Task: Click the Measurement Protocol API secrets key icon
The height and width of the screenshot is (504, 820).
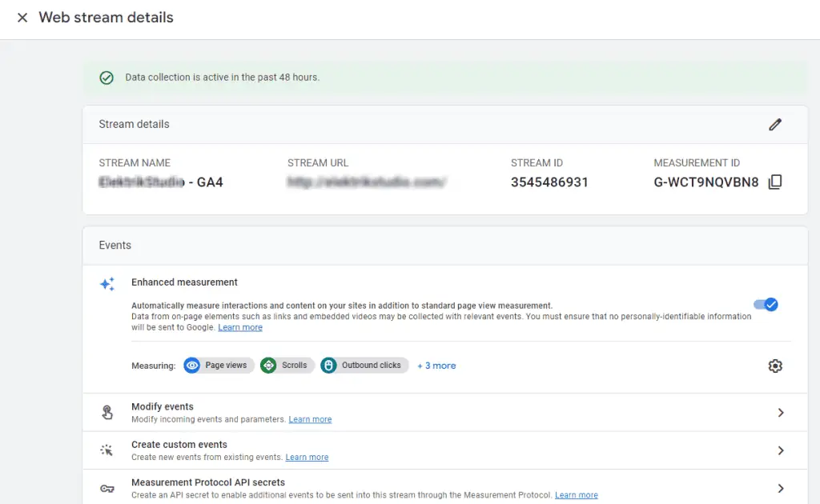Action: (x=107, y=488)
